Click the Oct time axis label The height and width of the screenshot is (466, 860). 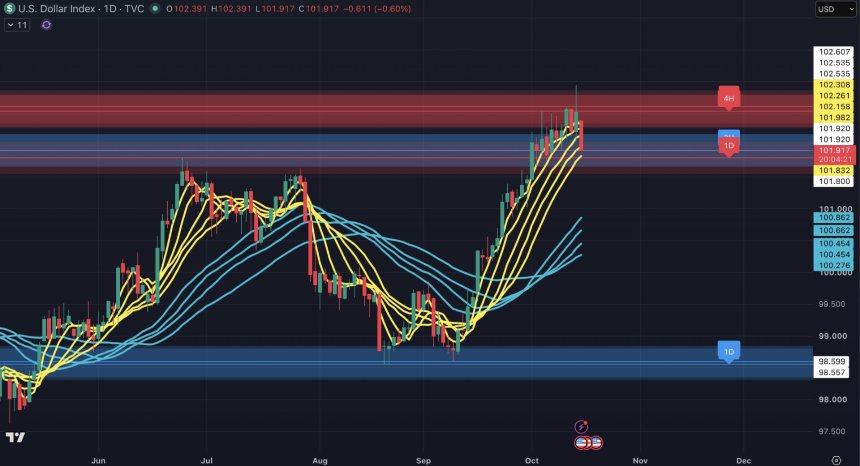point(531,461)
